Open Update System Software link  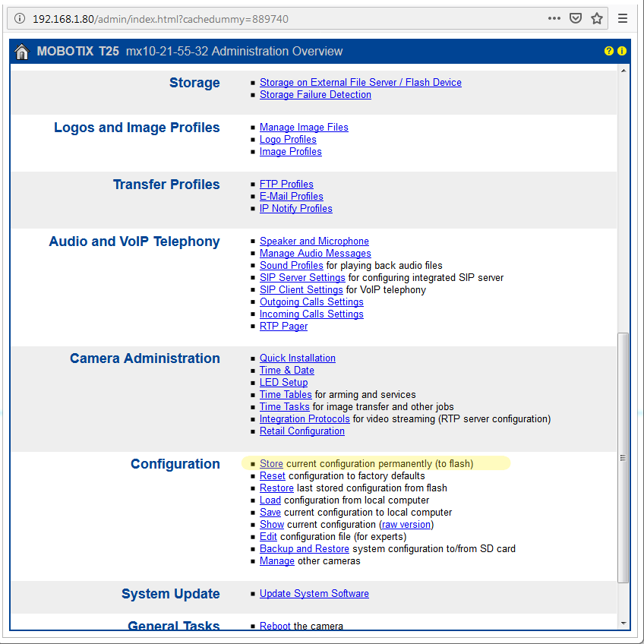(x=314, y=593)
